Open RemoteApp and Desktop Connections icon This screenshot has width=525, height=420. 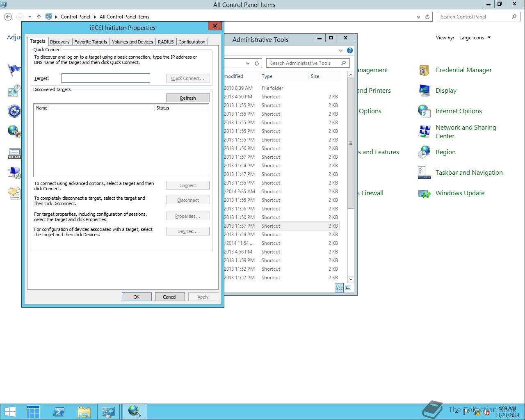click(x=14, y=173)
